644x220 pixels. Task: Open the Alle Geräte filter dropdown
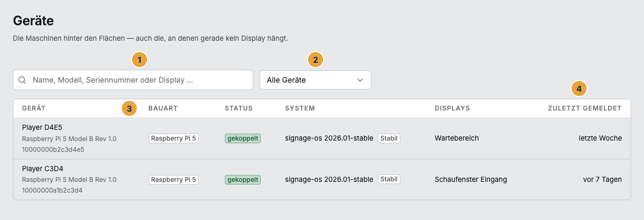pos(316,80)
